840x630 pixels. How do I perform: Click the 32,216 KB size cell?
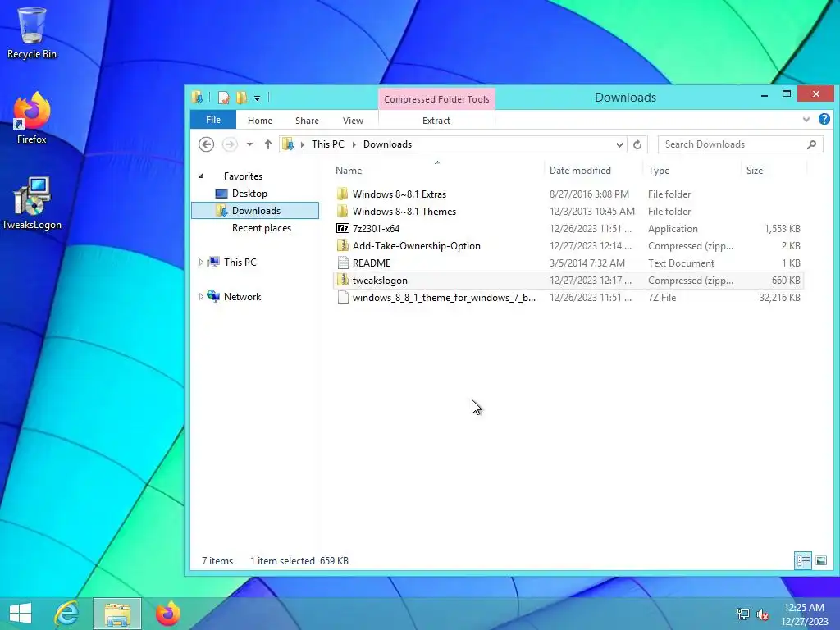(x=779, y=297)
